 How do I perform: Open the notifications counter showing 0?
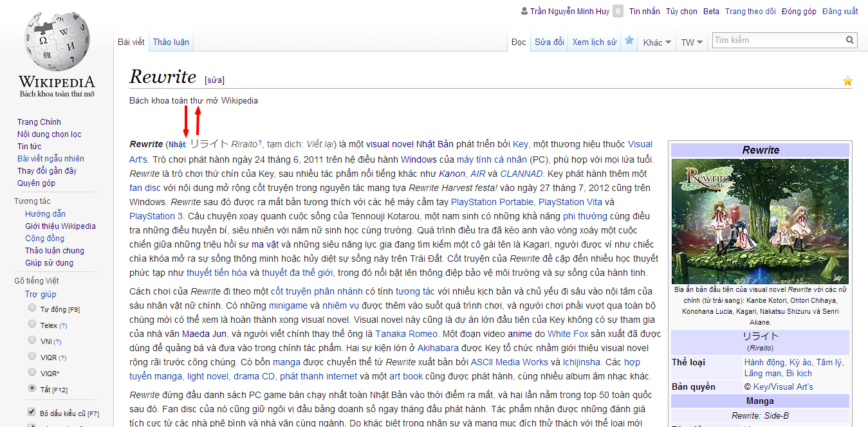point(618,11)
